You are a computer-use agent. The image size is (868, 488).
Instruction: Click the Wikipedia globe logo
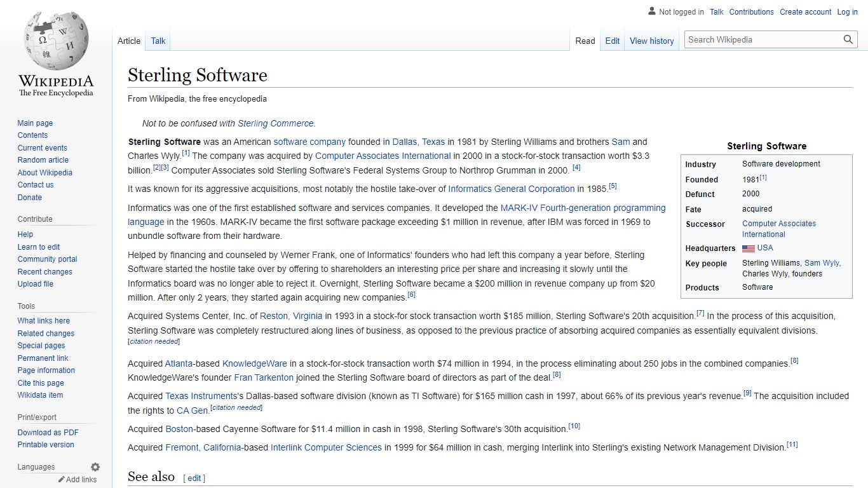pos(56,39)
